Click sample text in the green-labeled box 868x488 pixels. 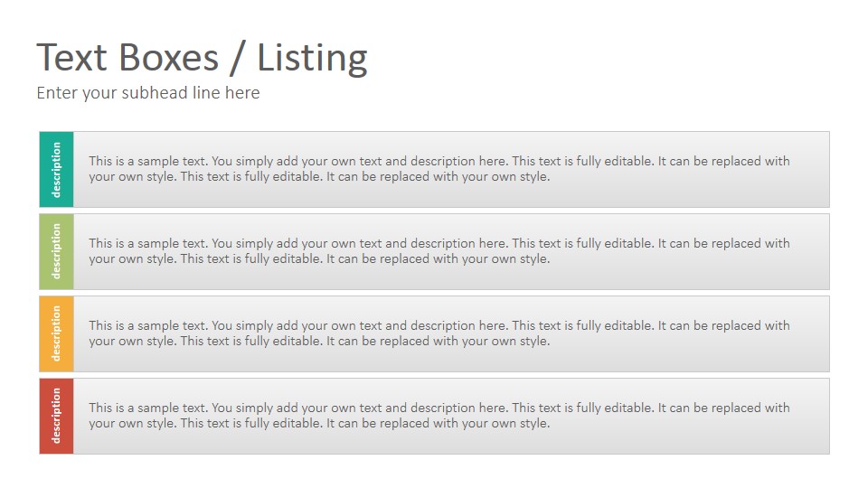coord(439,251)
